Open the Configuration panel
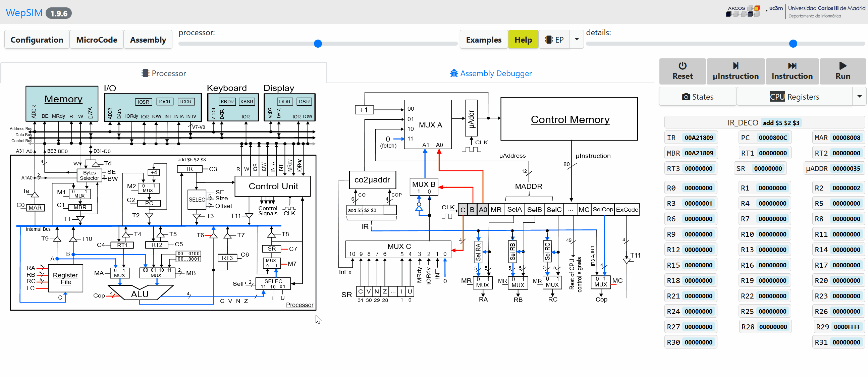Screen dimensions: 868x377 pos(37,40)
